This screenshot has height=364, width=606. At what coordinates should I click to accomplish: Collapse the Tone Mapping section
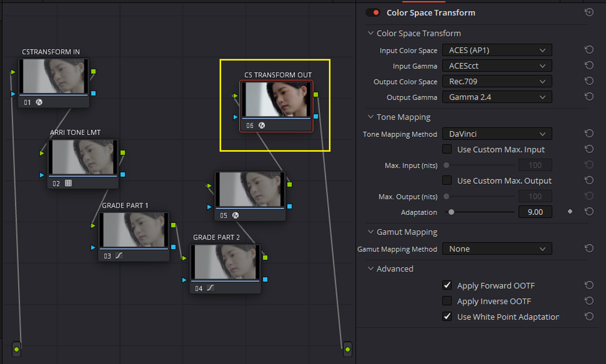tap(370, 117)
